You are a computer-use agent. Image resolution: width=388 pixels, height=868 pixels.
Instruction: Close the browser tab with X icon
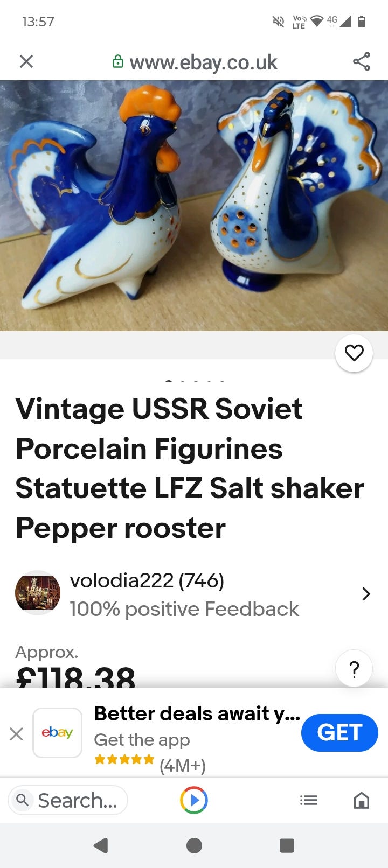pyautogui.click(x=26, y=61)
